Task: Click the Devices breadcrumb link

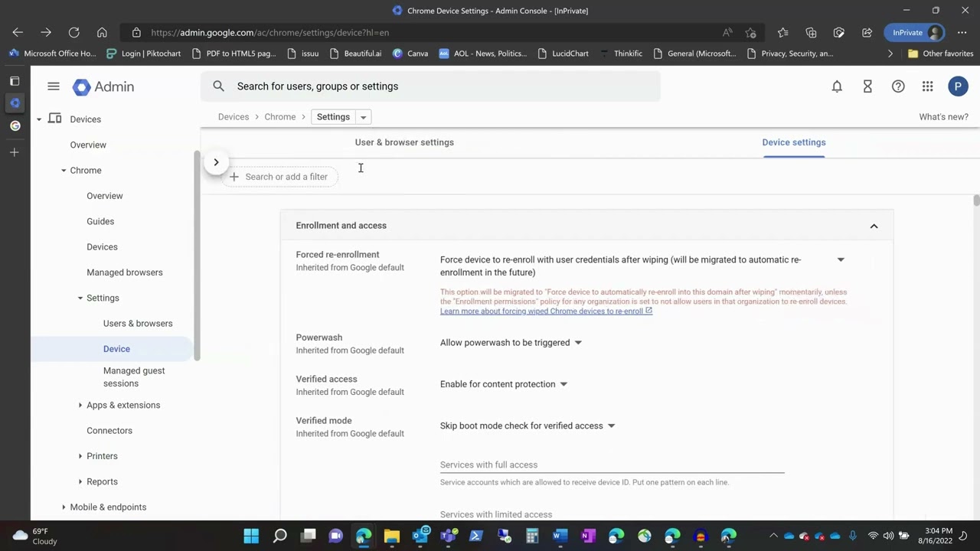Action: 234,117
